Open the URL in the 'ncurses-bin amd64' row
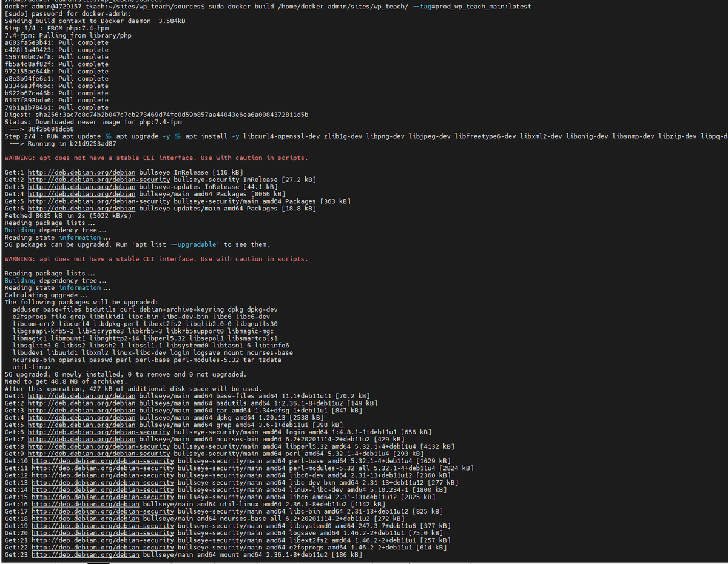 pyautogui.click(x=82, y=439)
